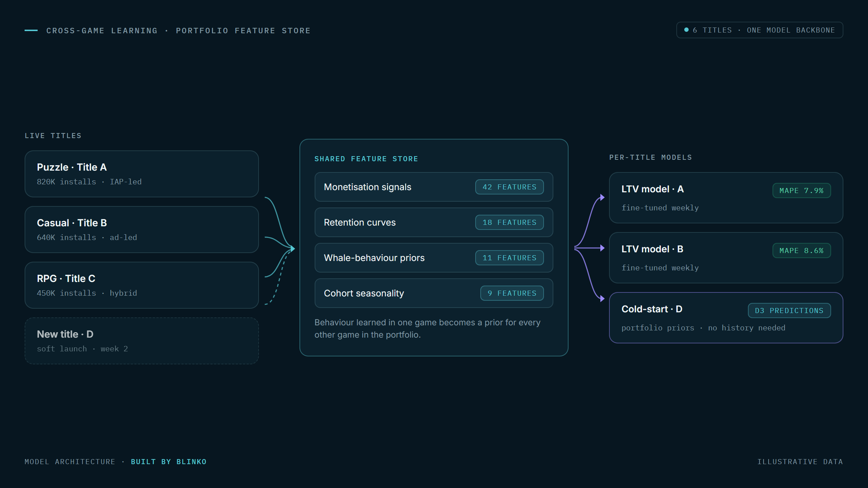Click the 18 FEATURES badge
Viewport: 868px width, 488px height.
click(x=509, y=222)
